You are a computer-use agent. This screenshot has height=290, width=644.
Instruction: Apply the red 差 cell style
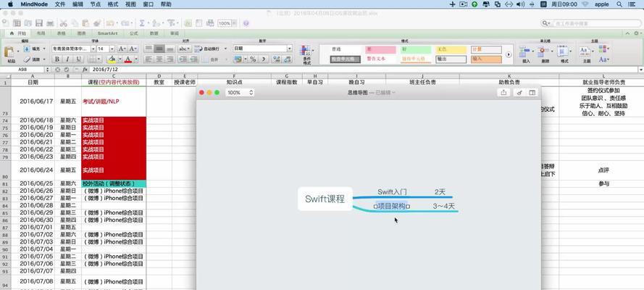[x=380, y=49]
